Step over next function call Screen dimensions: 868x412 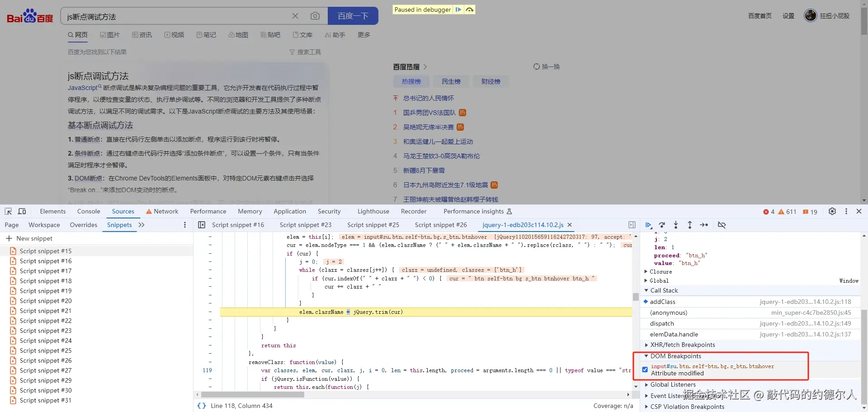pos(662,225)
